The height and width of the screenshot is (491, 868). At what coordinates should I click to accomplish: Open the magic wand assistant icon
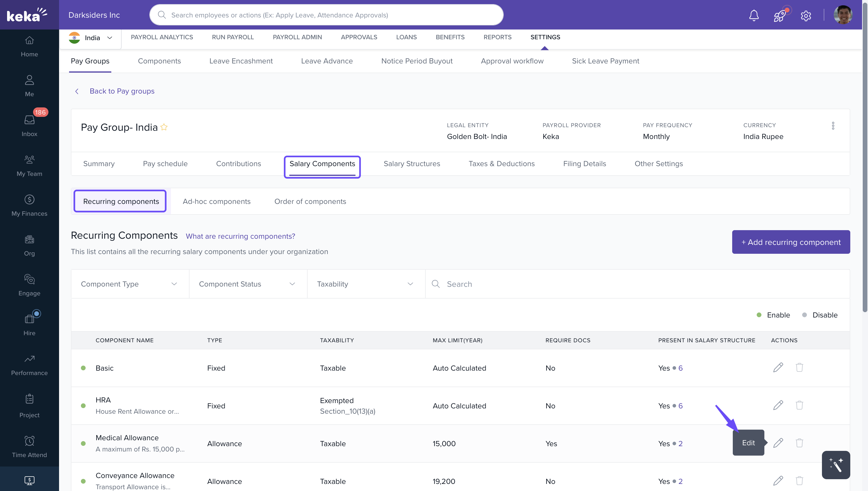(836, 465)
